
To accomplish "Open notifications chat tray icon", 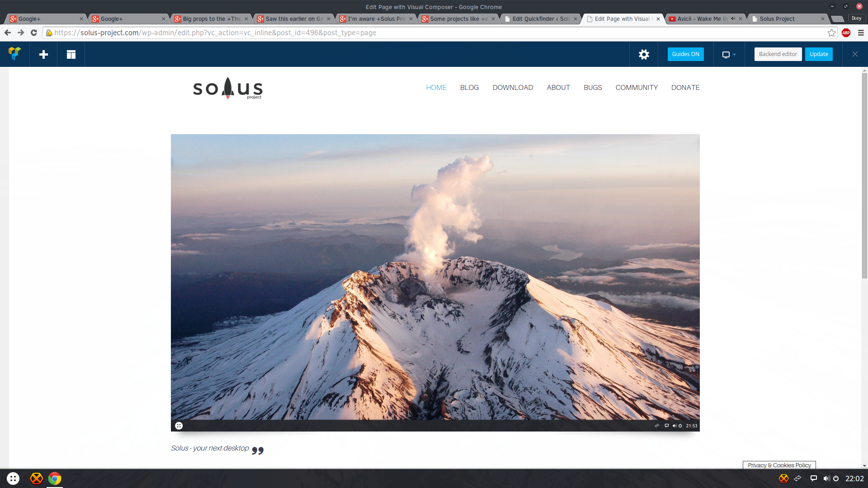I will 813,479.
